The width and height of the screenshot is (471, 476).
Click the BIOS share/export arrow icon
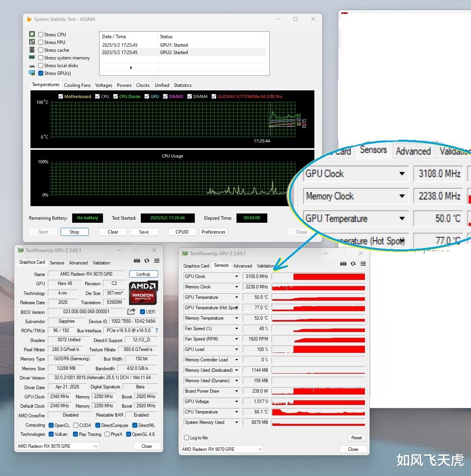click(131, 311)
